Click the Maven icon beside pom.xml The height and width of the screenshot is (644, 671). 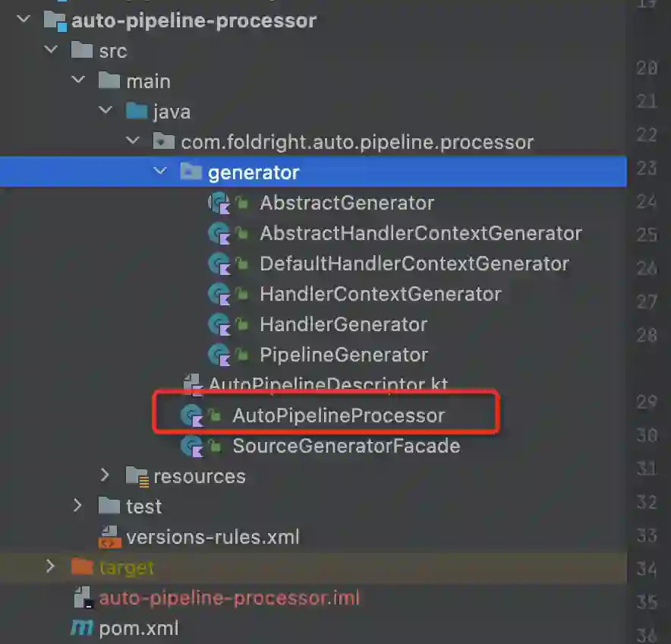80,628
